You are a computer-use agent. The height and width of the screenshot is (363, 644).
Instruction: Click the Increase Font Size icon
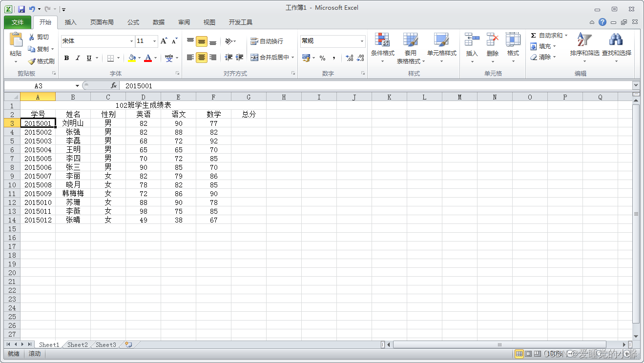coord(164,41)
